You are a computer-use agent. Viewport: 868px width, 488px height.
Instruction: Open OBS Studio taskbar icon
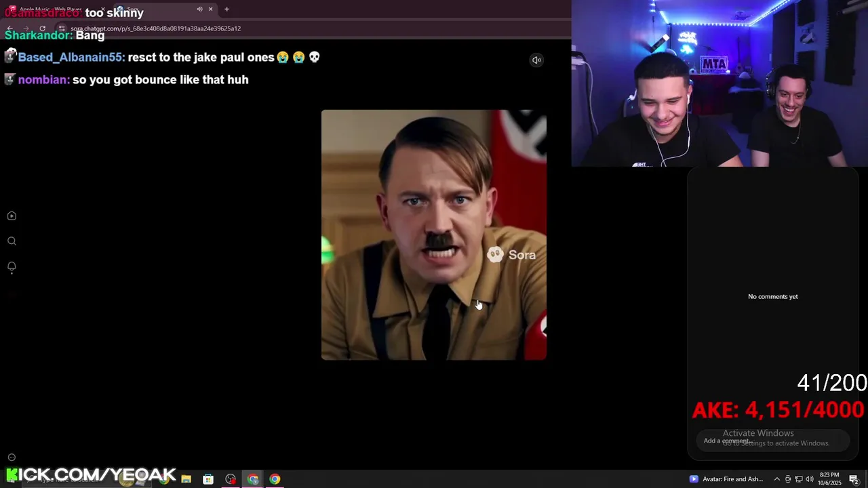pos(231,479)
